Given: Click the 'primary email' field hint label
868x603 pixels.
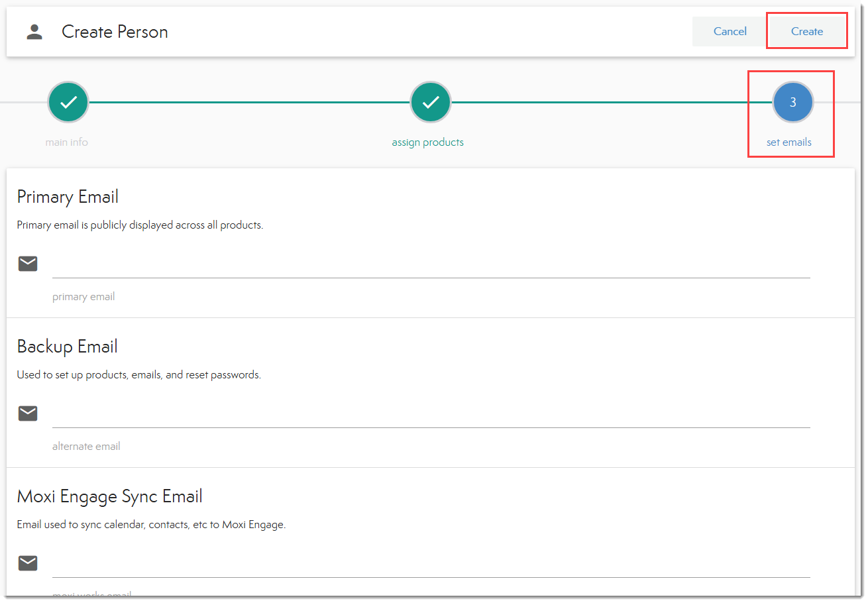Looking at the screenshot, I should pos(83,296).
